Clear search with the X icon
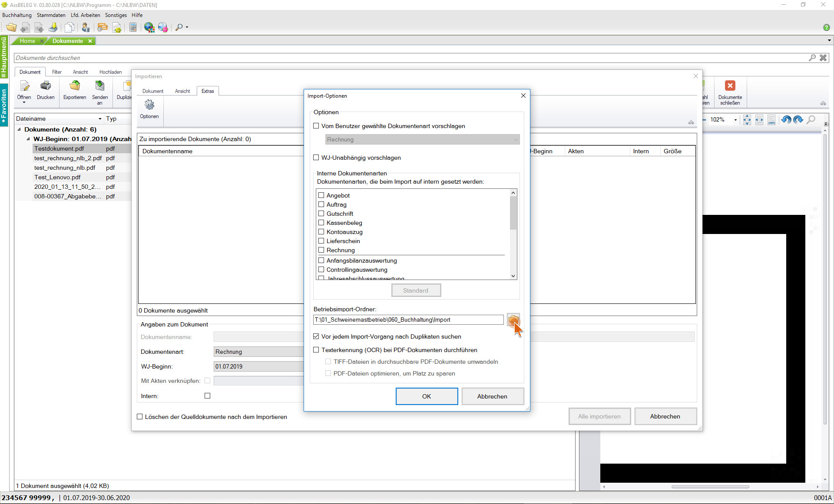834x504 pixels. coord(823,58)
